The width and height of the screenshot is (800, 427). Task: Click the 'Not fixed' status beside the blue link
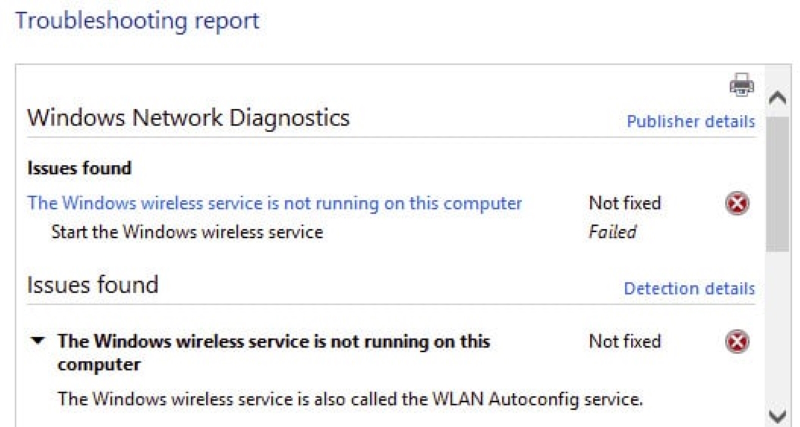pos(624,203)
